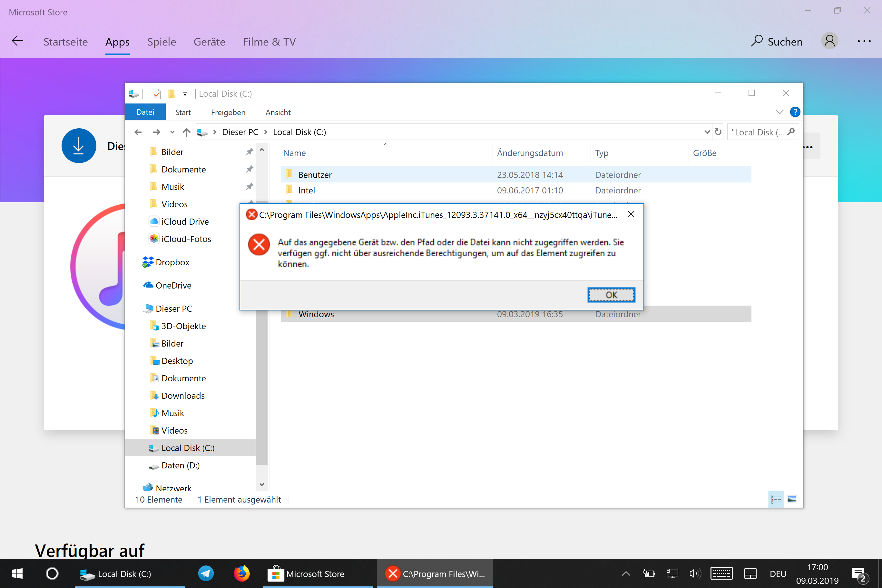This screenshot has width=882, height=588.
Task: Go up one folder level
Action: point(186,132)
